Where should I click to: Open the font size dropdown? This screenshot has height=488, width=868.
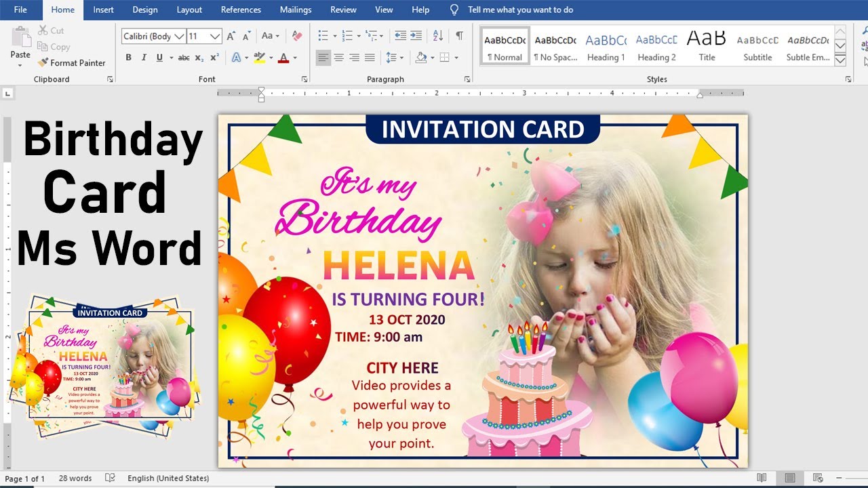216,36
